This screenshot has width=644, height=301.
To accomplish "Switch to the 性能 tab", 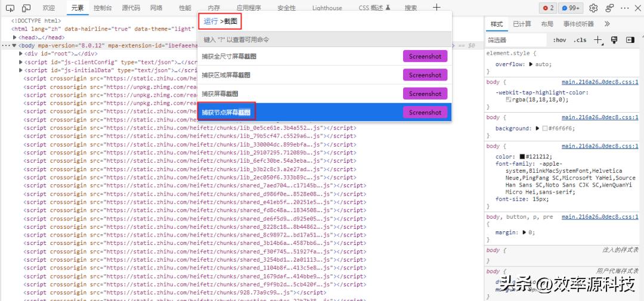I will point(185,8).
